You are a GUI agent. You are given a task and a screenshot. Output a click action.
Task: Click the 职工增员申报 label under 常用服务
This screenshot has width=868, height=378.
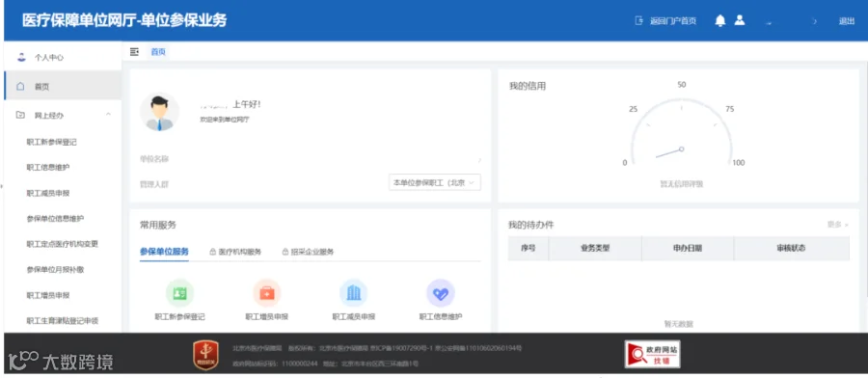tap(267, 317)
